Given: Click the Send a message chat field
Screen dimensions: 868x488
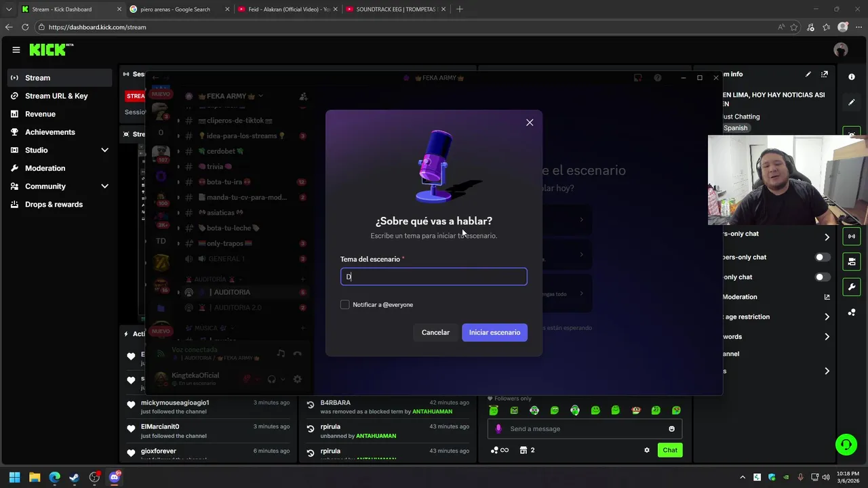Looking at the screenshot, I should pos(583,429).
